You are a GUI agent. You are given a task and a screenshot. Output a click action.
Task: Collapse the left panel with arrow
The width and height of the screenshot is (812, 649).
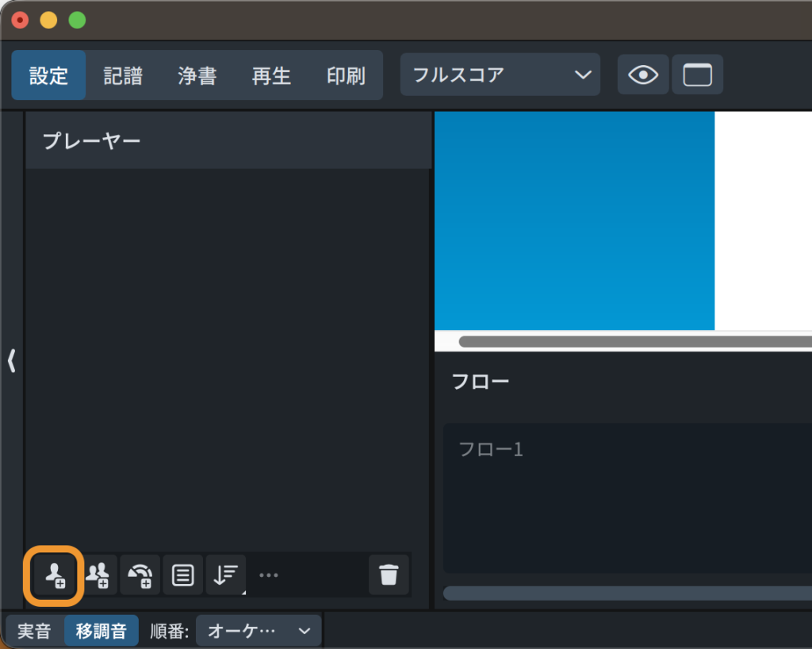pos(11,361)
